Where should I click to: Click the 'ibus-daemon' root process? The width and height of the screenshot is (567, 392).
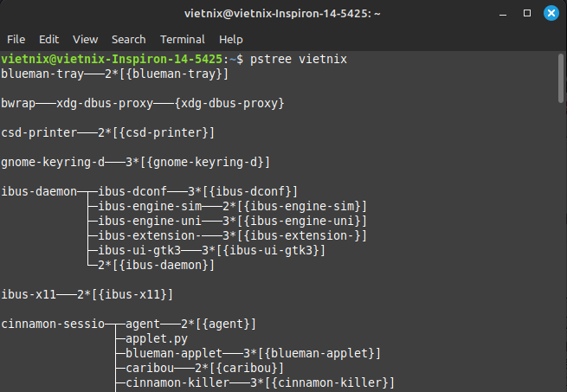pos(39,191)
